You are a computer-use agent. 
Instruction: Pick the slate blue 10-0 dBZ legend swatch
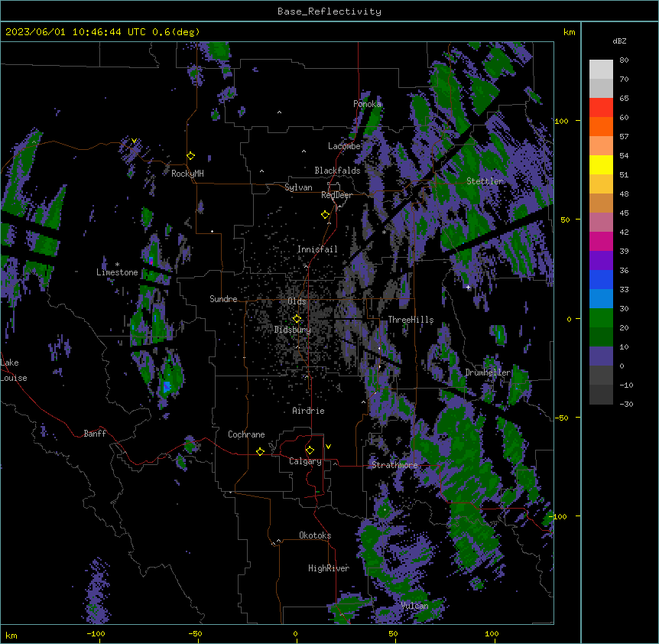pos(601,356)
